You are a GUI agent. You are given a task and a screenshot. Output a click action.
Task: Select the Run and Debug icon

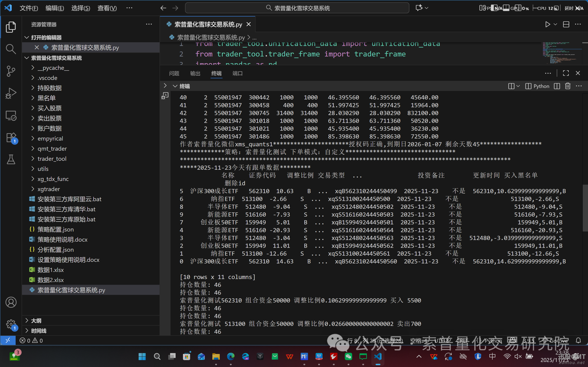tap(11, 93)
